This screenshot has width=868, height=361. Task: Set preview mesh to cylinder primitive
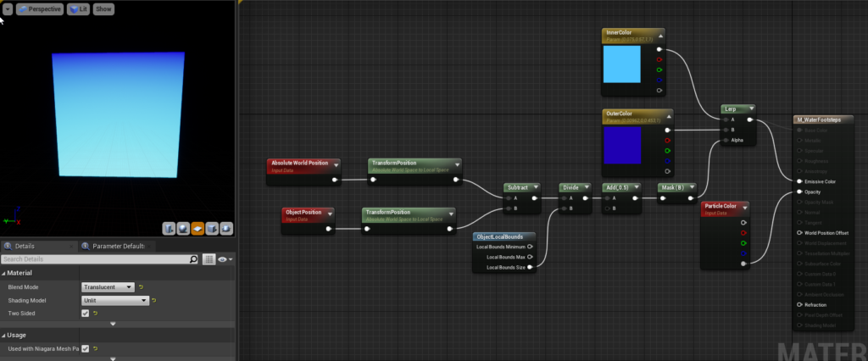click(x=169, y=229)
